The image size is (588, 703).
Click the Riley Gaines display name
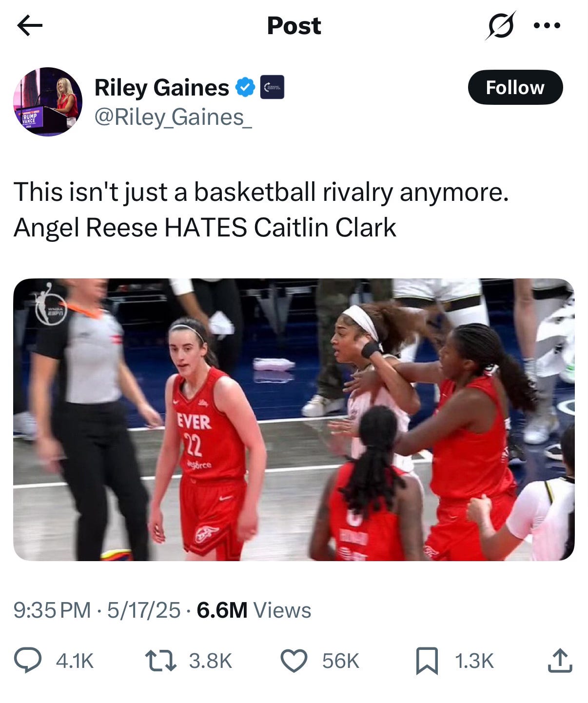(x=161, y=88)
